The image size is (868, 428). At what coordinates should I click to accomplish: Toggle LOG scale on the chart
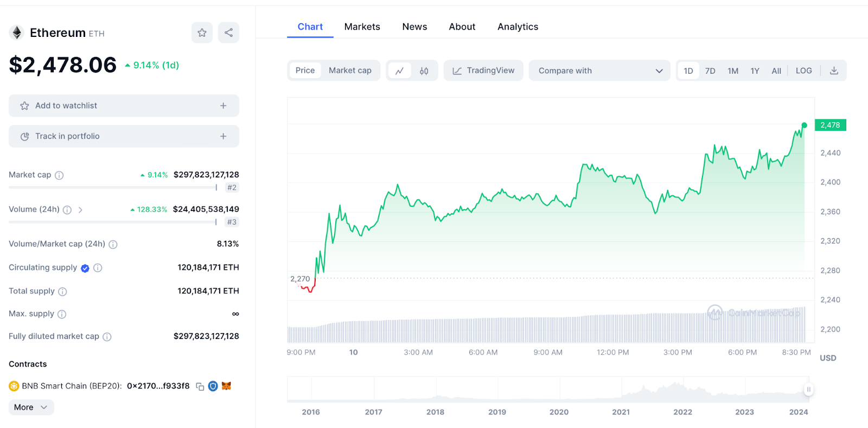pos(803,71)
